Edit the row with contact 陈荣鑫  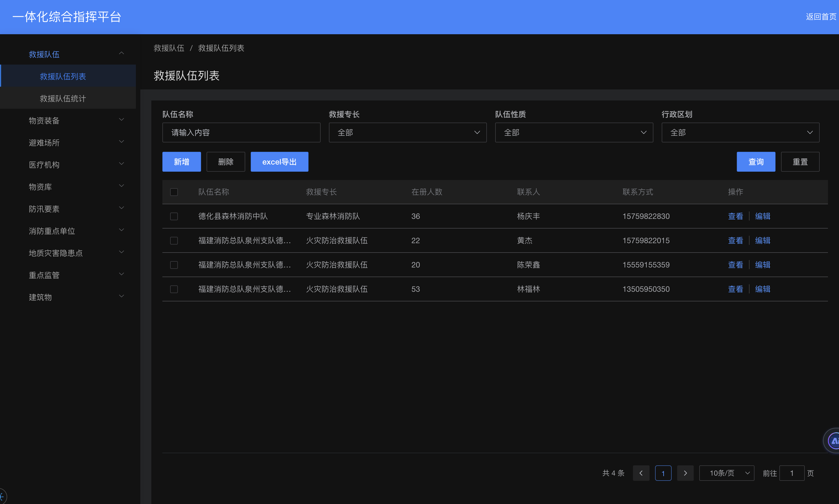763,265
